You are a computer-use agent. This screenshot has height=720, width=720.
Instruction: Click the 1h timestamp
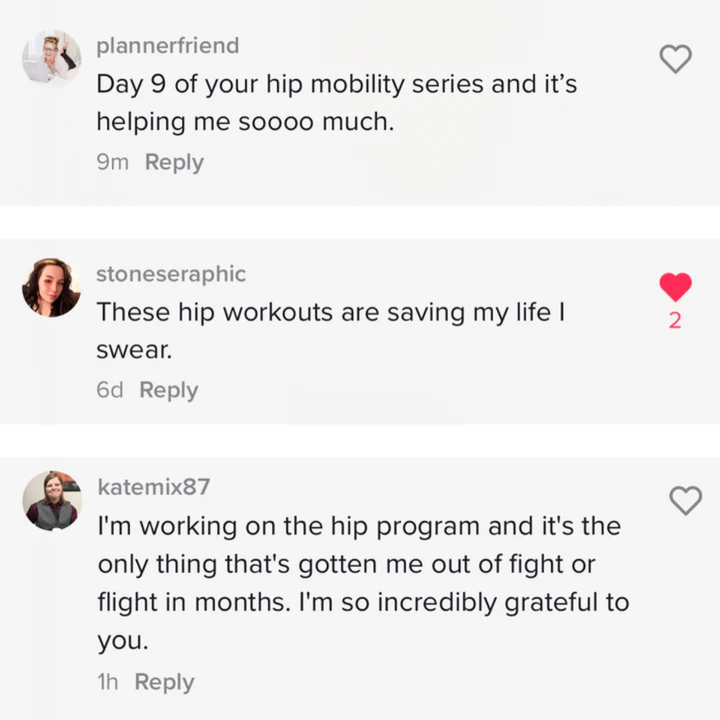coord(107,682)
